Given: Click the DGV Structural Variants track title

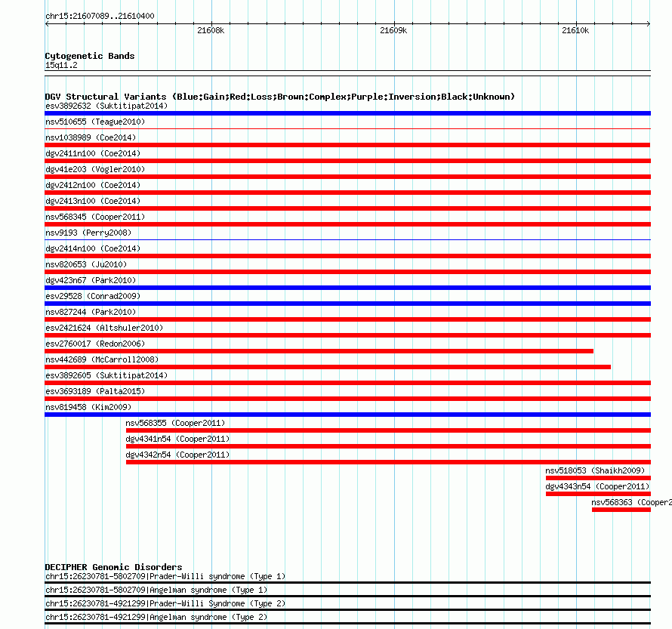Looking at the screenshot, I should click(280, 97).
